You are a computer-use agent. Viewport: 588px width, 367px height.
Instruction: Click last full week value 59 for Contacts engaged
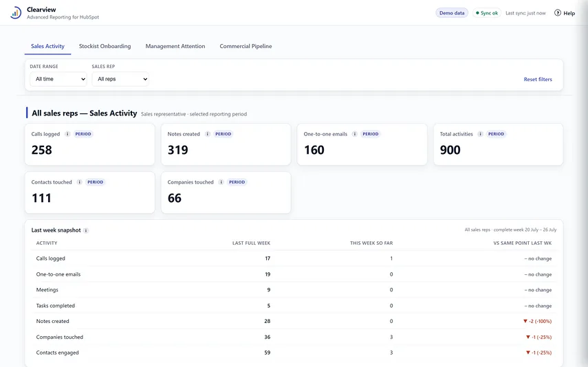click(x=267, y=353)
